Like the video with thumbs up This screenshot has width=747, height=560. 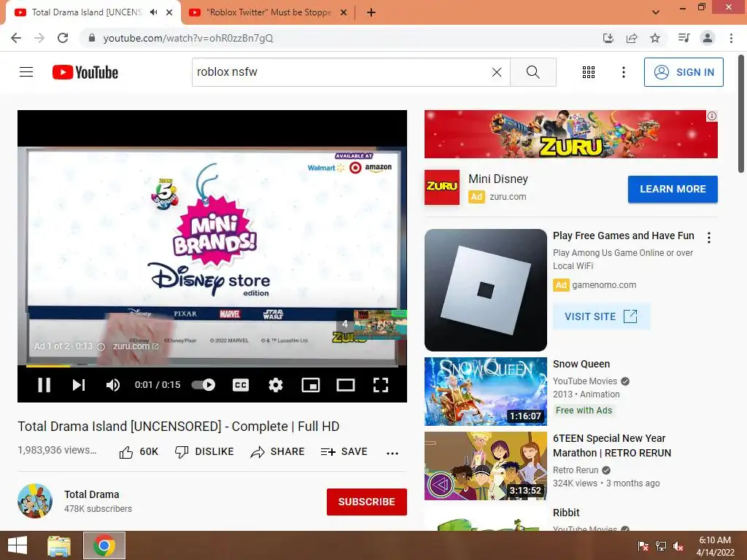pyautogui.click(x=138, y=452)
